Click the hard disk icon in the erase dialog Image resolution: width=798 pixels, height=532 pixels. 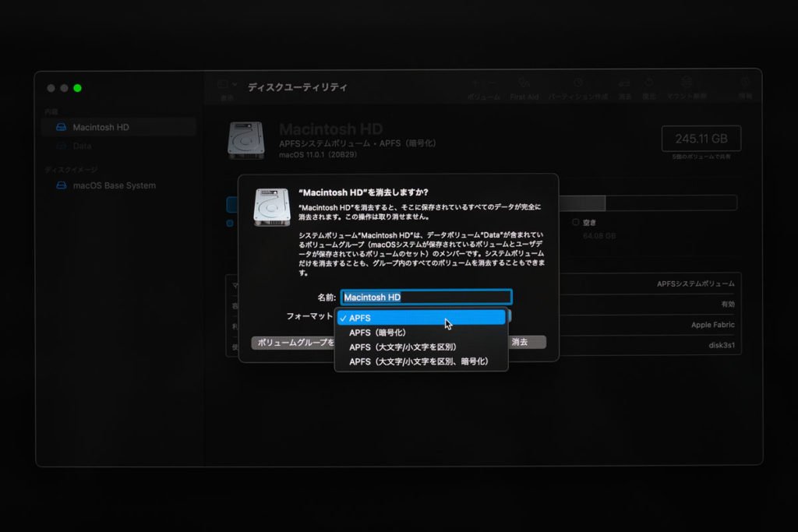(x=272, y=207)
